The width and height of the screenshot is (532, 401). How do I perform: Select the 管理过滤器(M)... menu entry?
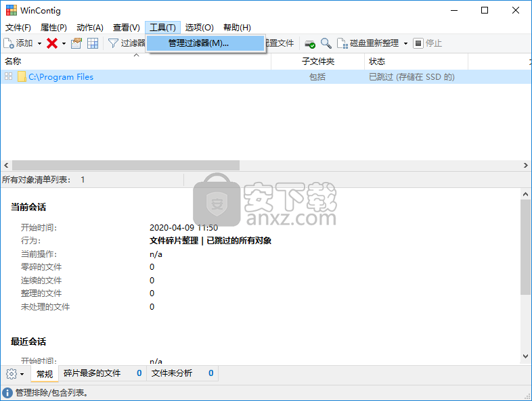coord(205,43)
